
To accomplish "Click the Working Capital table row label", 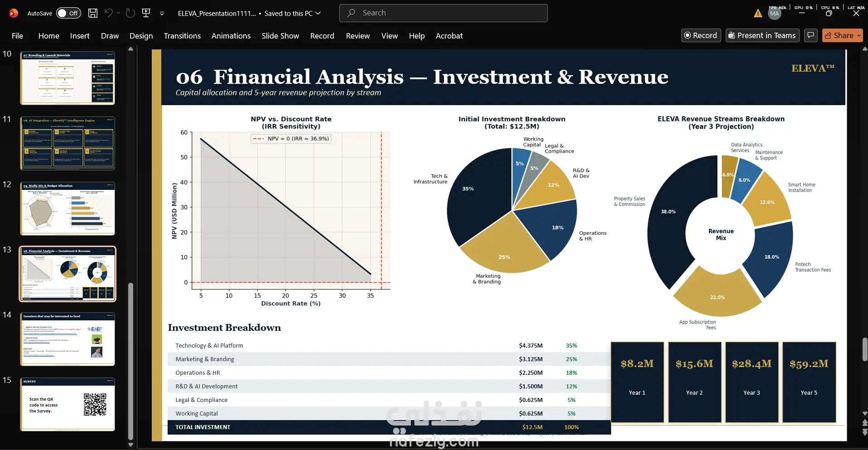I will point(197,413).
